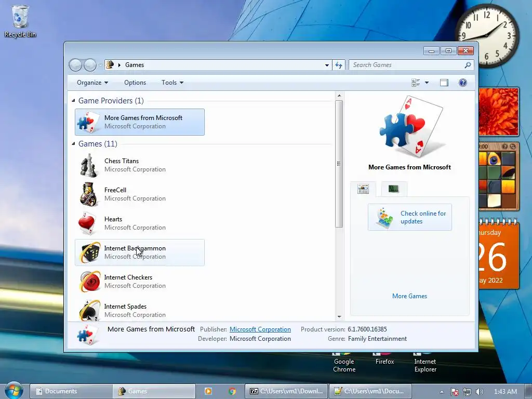Show hidden tray icons arrow
This screenshot has width=532, height=399.
point(442,392)
